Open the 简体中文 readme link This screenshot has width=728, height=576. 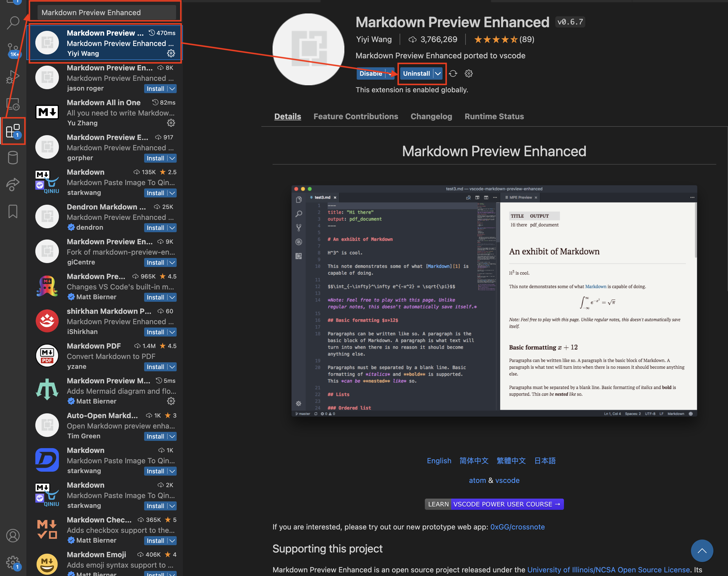(474, 461)
